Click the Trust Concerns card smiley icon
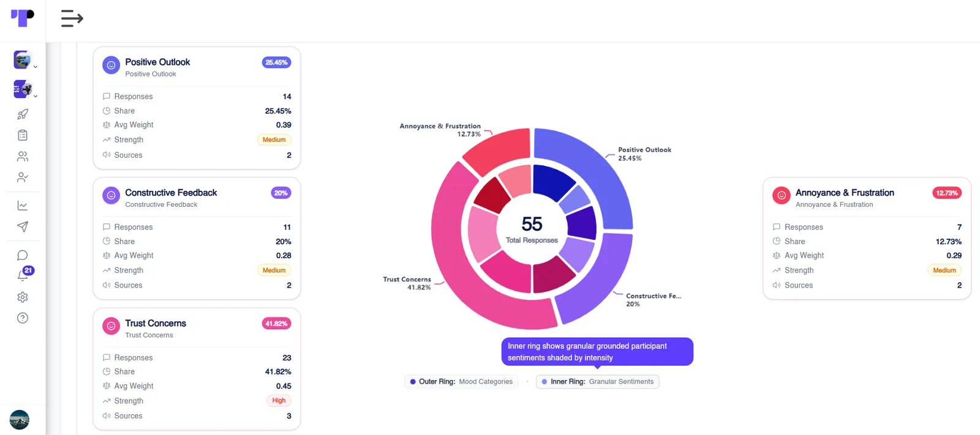Screen dimensions: 980x435 click(111, 326)
